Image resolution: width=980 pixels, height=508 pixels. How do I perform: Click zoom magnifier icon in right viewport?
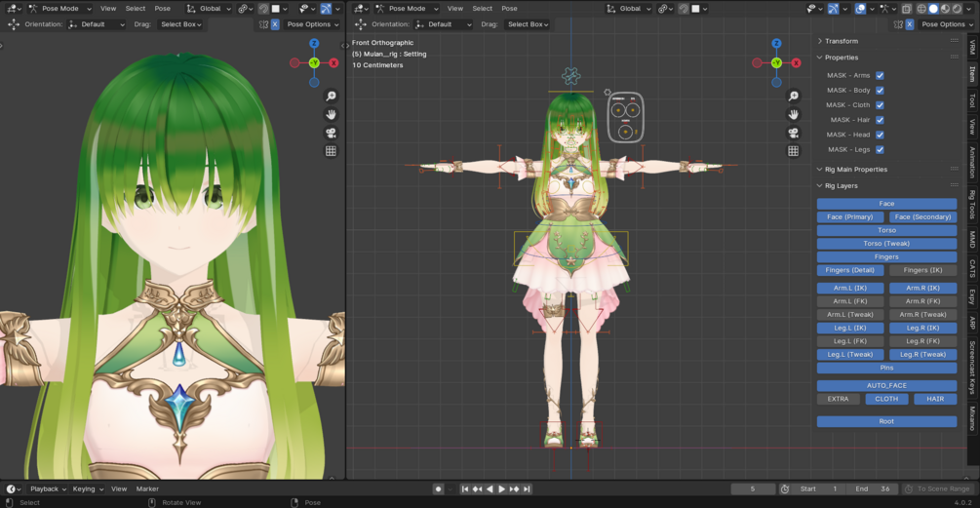pos(793,96)
